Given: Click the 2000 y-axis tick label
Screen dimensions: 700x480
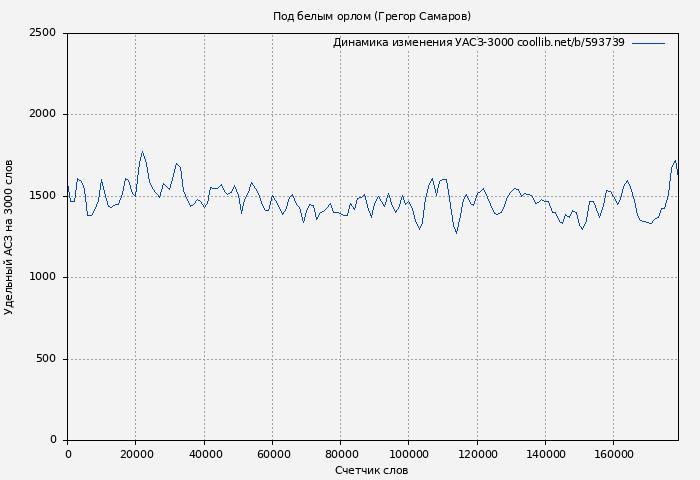Looking at the screenshot, I should (x=42, y=115).
